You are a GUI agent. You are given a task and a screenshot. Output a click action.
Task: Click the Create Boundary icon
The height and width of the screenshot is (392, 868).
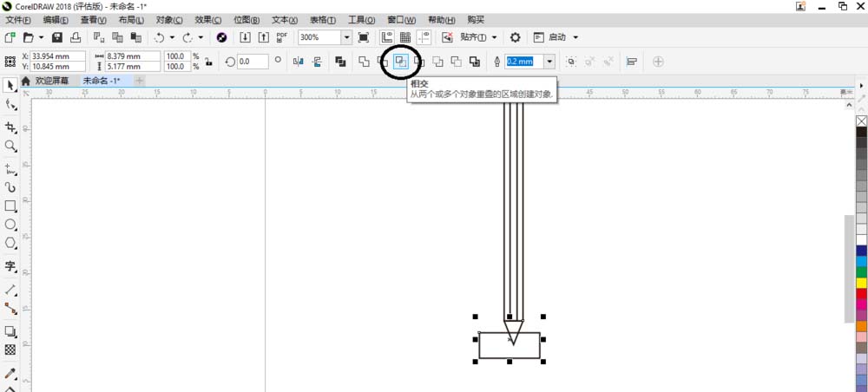[x=474, y=62]
